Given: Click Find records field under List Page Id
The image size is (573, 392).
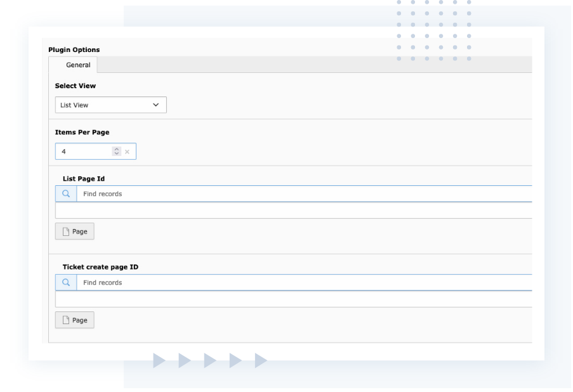Looking at the screenshot, I should (303, 194).
